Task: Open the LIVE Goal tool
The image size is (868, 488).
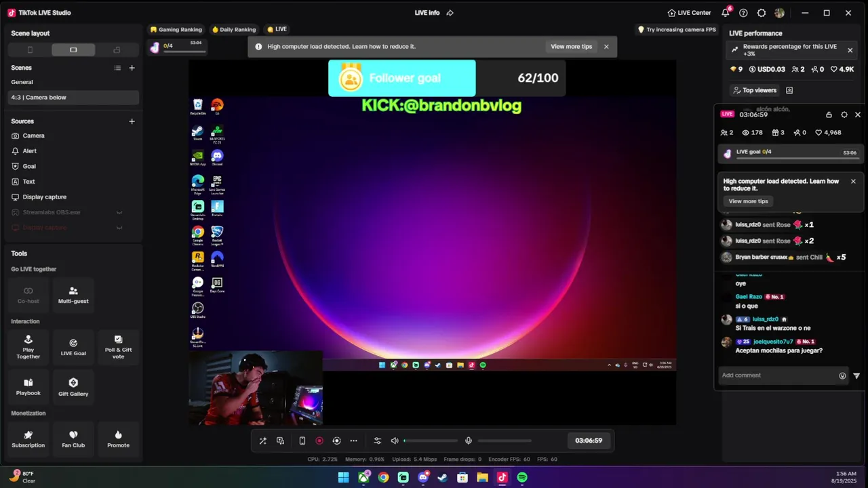Action: [73, 346]
